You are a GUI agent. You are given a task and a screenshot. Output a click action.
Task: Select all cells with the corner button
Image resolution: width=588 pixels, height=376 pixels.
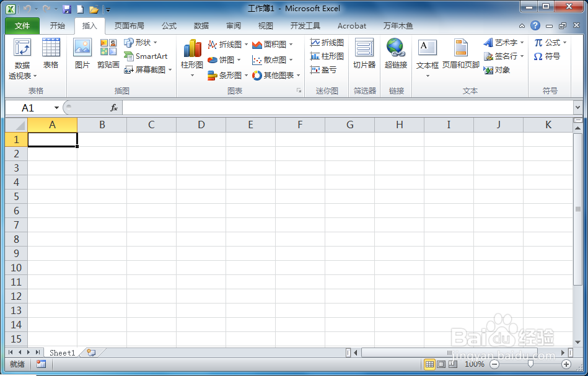(x=17, y=125)
